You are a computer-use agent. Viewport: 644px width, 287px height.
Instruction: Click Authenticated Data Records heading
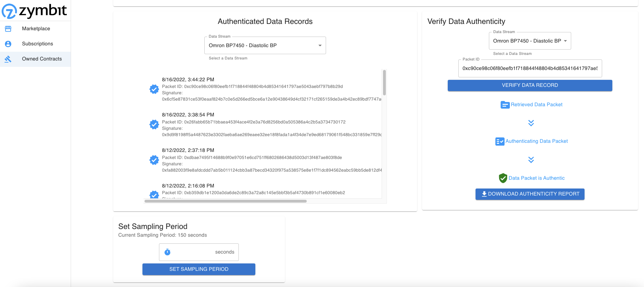[265, 21]
